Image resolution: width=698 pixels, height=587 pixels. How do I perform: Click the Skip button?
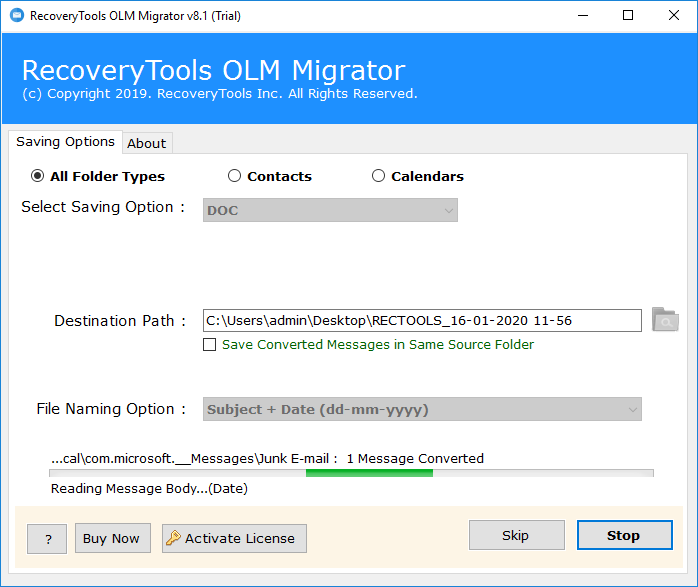coord(516,535)
